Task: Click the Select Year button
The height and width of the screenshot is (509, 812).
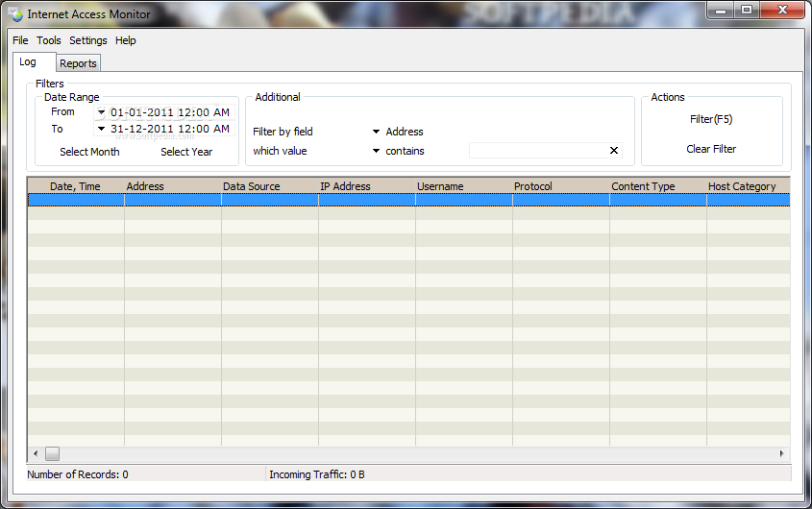Action: click(x=186, y=152)
